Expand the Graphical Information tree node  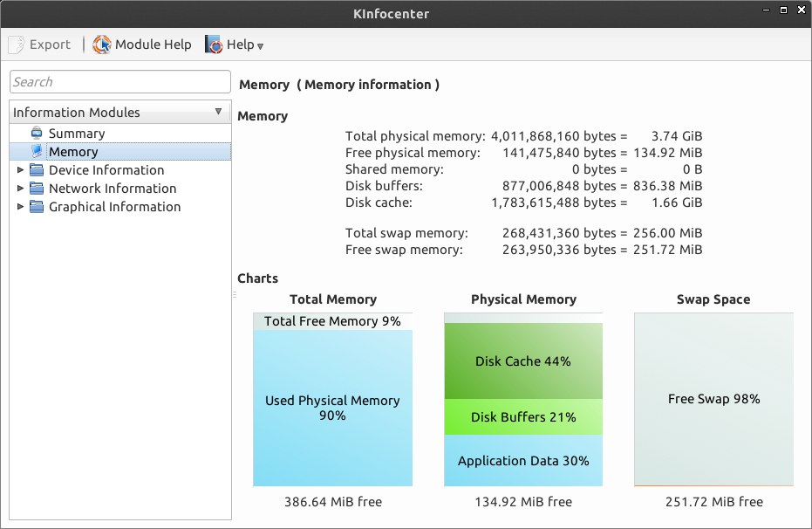click(20, 207)
